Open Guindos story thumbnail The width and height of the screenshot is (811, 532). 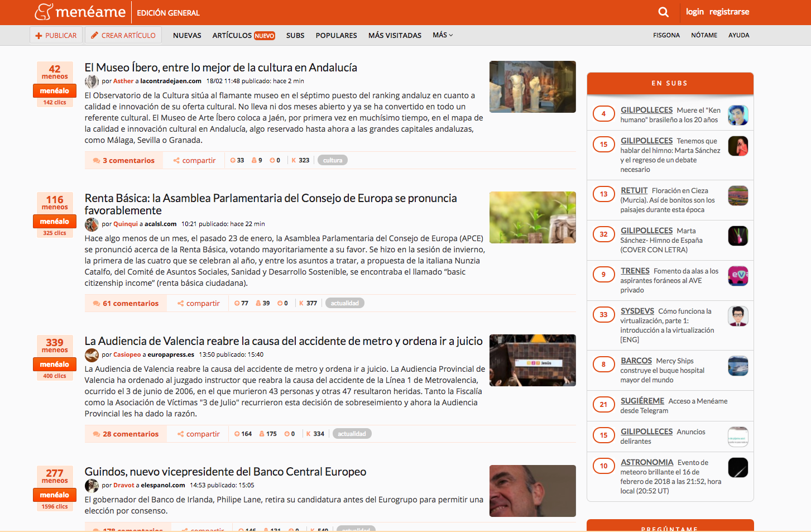532,491
